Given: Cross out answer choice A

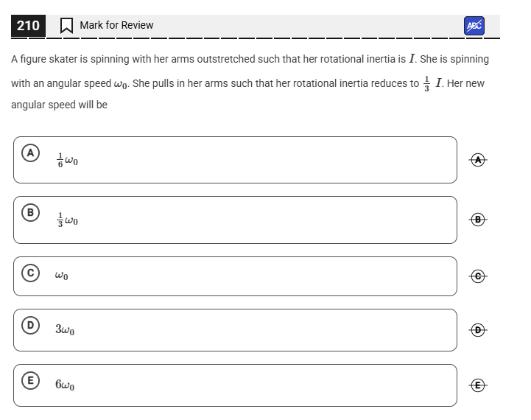Looking at the screenshot, I should [478, 159].
